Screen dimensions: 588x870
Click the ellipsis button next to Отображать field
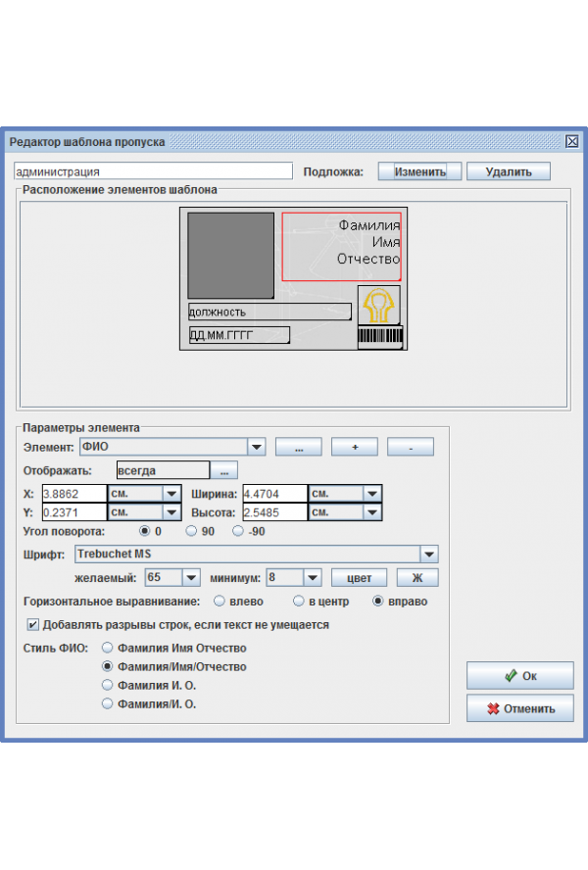(x=224, y=471)
